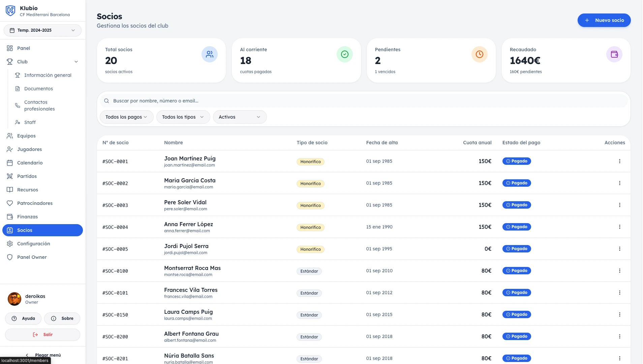
Task: Click the Pendientes clock icon
Action: [x=479, y=54]
